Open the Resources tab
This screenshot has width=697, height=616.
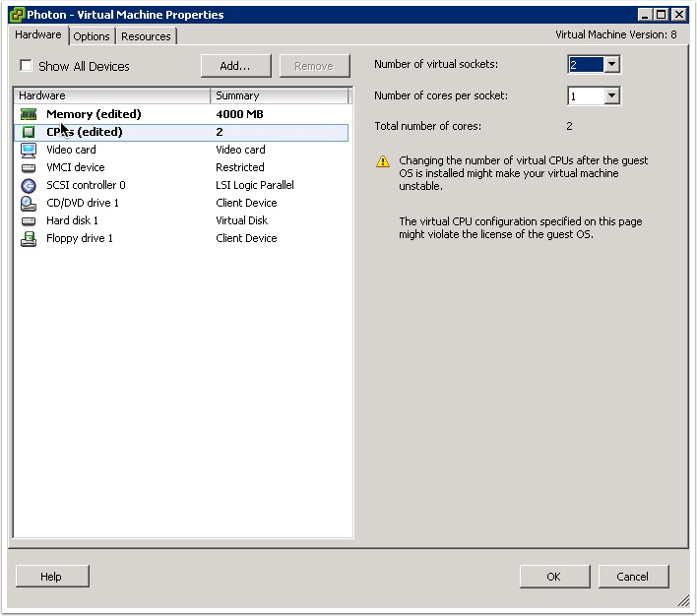[x=146, y=36]
